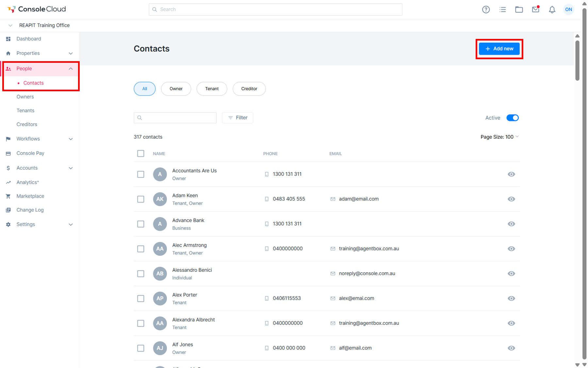Click the global Search field at top
588x368 pixels.
click(x=275, y=9)
